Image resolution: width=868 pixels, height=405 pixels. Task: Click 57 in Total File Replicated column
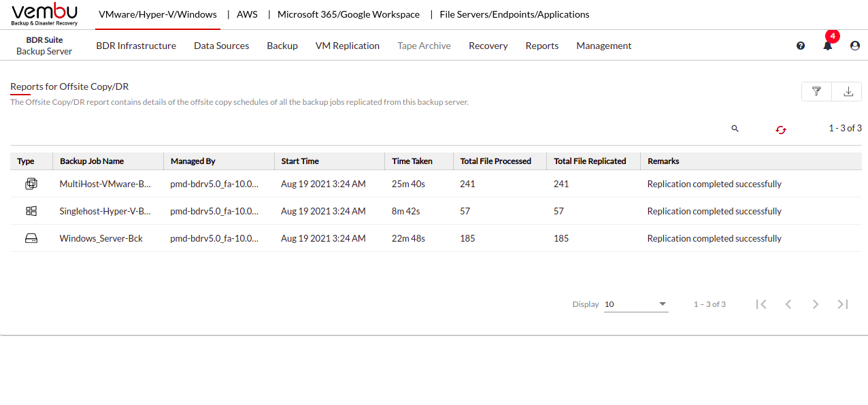click(558, 211)
